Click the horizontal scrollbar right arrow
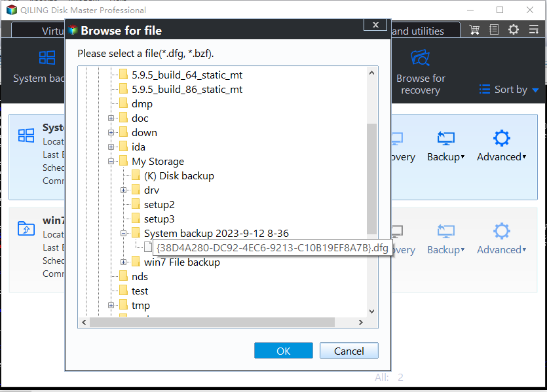 coord(361,323)
